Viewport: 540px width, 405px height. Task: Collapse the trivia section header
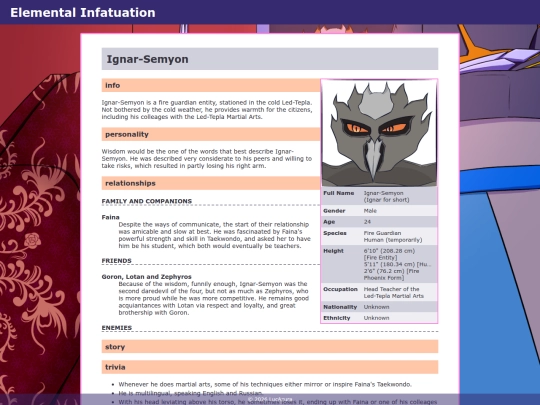(x=270, y=367)
